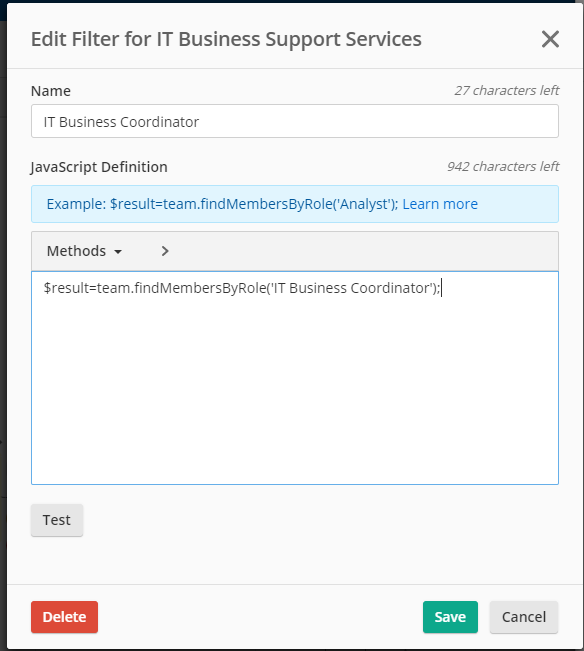The width and height of the screenshot is (584, 651).
Task: Cancel editing the filter
Action: [x=524, y=617]
